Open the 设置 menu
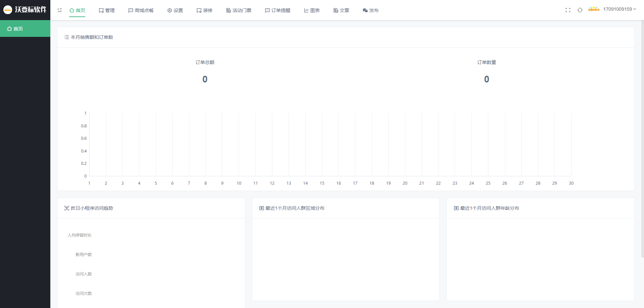 pyautogui.click(x=175, y=10)
